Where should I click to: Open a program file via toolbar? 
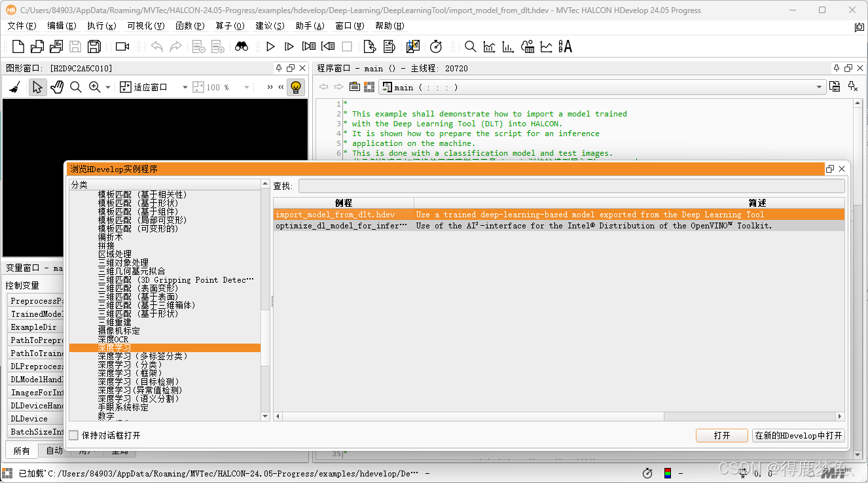pos(37,46)
